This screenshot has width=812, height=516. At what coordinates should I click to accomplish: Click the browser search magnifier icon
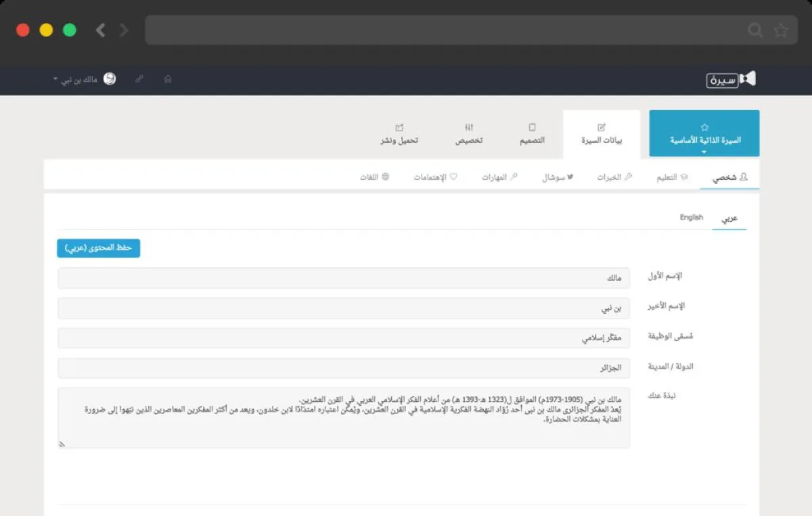tap(754, 30)
